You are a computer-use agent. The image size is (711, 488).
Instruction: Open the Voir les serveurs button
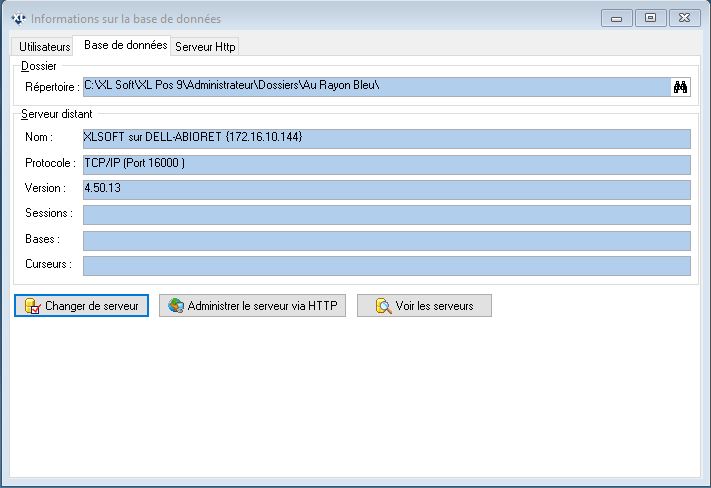(x=424, y=306)
